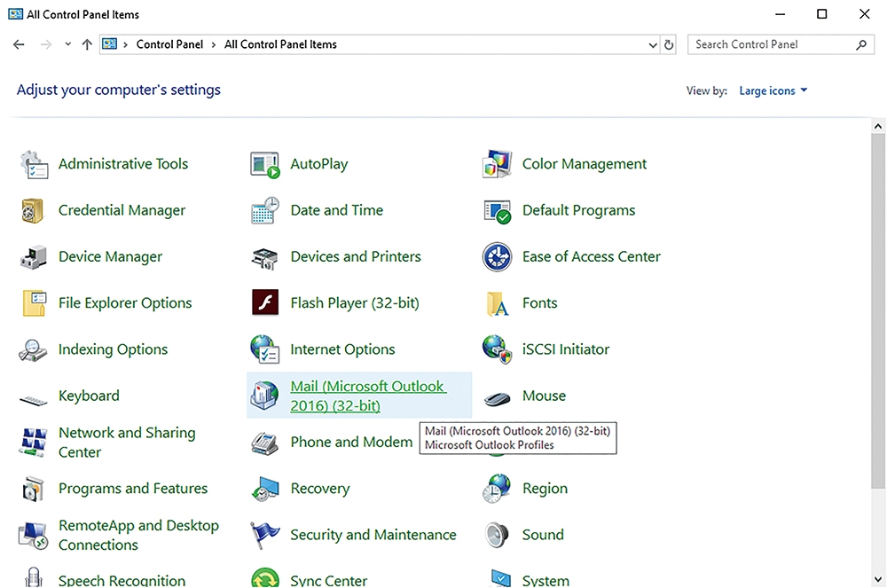
Task: Click the Sound speaker icon
Action: point(497,535)
